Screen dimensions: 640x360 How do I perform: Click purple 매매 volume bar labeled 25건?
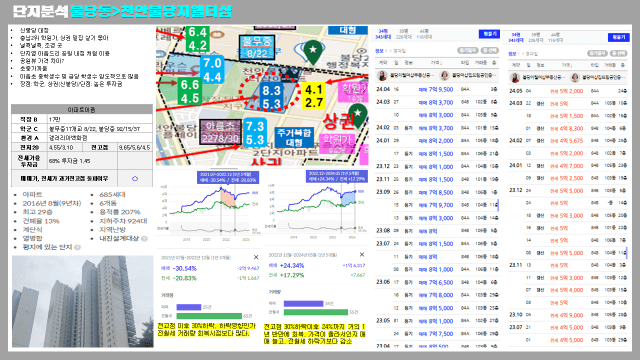click(x=189, y=307)
